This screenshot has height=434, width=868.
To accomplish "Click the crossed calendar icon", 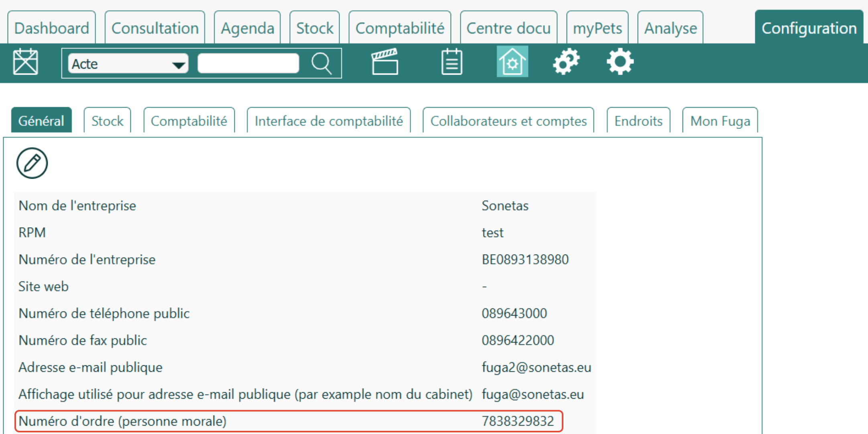I will click(x=25, y=62).
